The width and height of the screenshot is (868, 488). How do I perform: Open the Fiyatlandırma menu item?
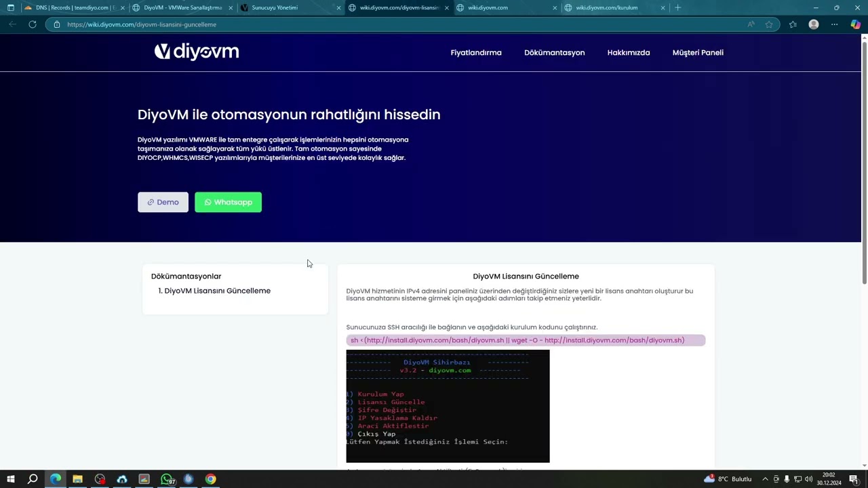(x=476, y=53)
